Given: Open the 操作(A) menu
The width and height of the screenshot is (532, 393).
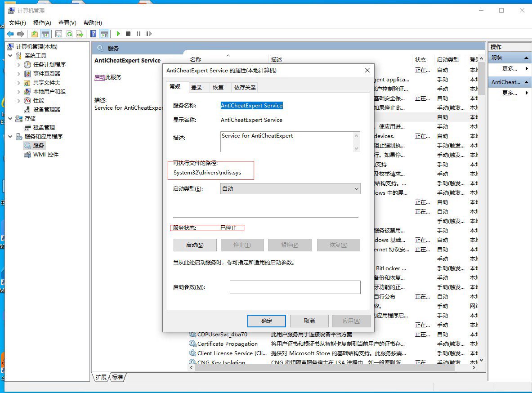Looking at the screenshot, I should pos(42,23).
